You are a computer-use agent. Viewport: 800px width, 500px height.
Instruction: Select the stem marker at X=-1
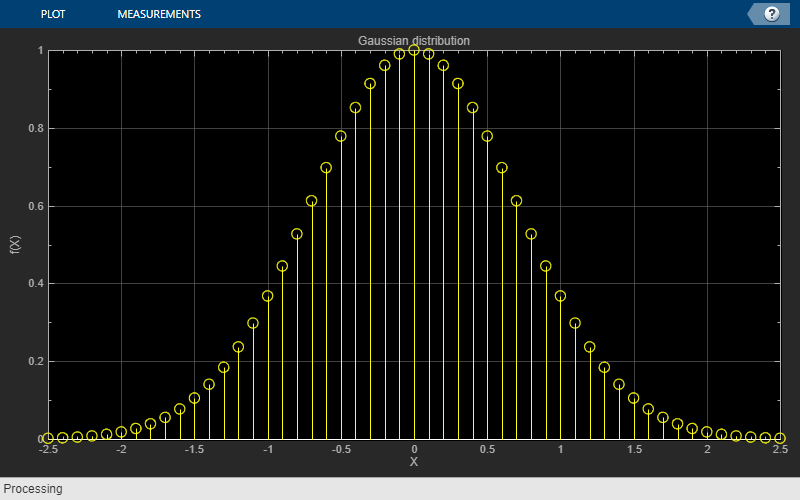click(x=267, y=296)
